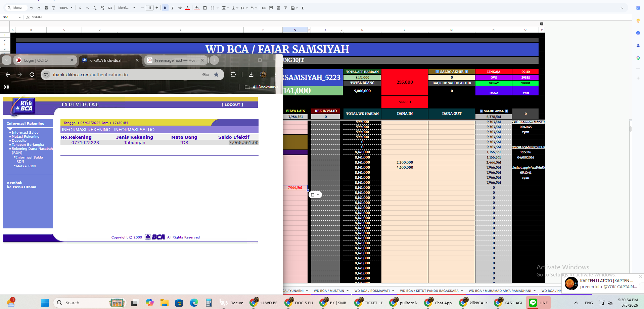Toggle italic formatting in the spreadsheet
This screenshot has width=644, height=309.
(173, 8)
